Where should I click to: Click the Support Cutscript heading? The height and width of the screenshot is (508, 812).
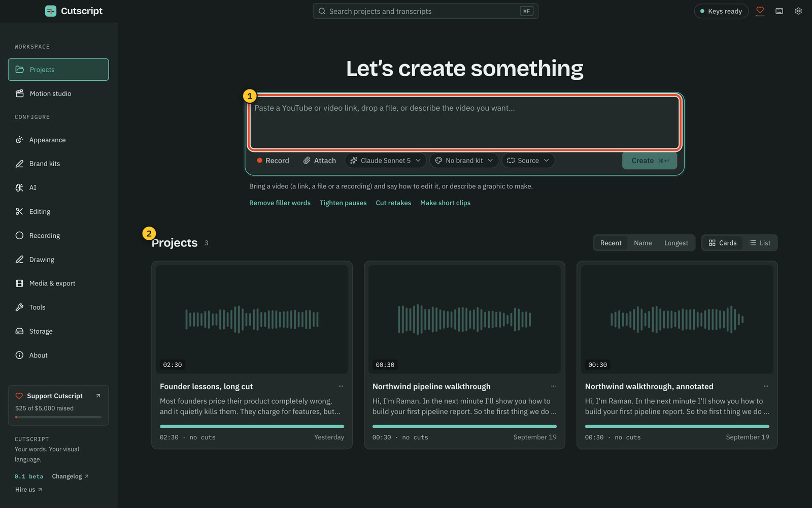(x=55, y=396)
